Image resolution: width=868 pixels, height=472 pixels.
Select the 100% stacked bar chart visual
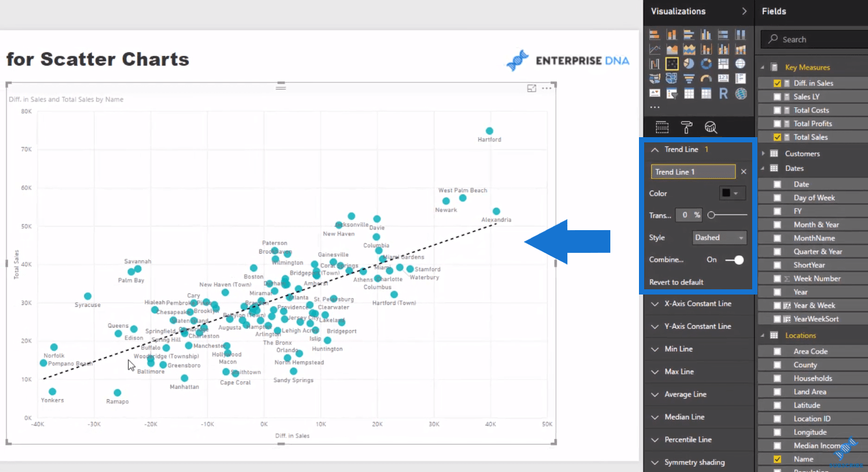pyautogui.click(x=723, y=34)
